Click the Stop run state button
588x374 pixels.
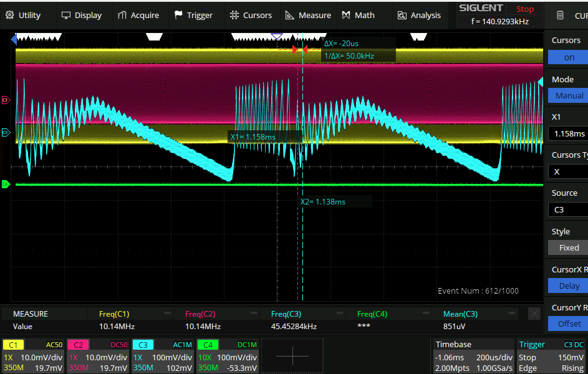point(524,9)
